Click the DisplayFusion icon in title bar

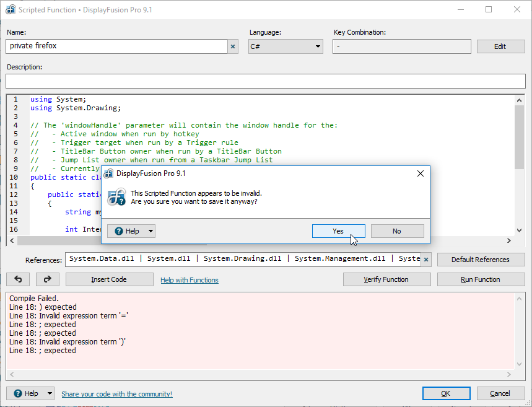point(11,10)
